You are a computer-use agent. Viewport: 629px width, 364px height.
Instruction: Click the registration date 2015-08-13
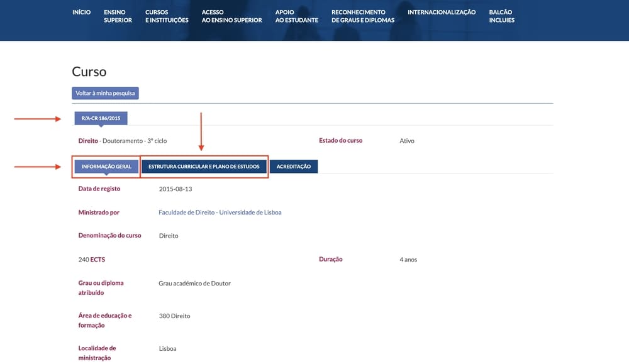coord(175,189)
